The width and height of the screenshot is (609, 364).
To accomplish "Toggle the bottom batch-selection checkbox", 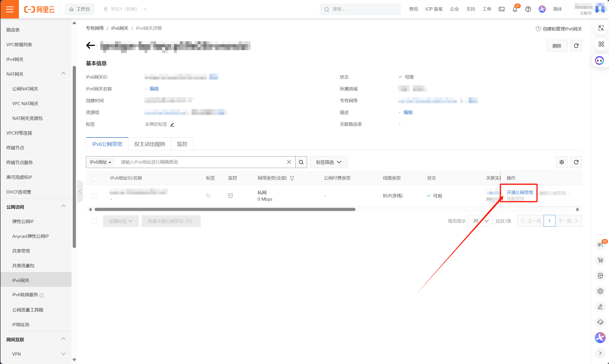I will point(95,221).
